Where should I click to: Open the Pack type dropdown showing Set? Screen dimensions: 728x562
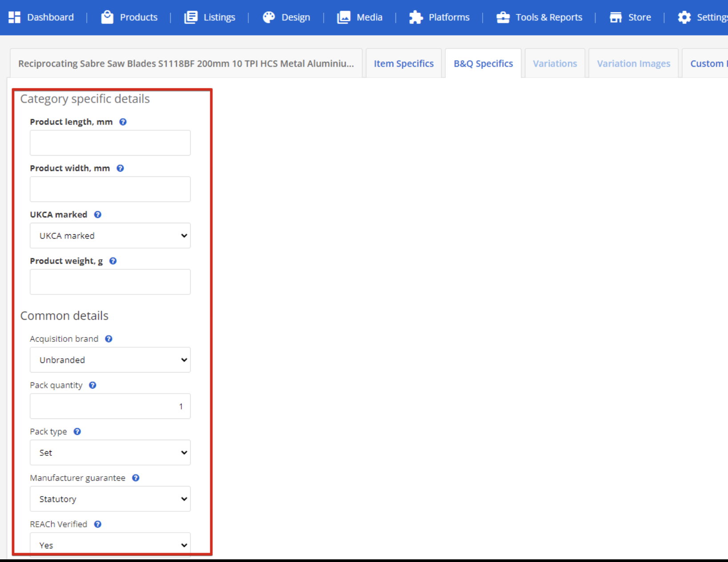tap(110, 453)
